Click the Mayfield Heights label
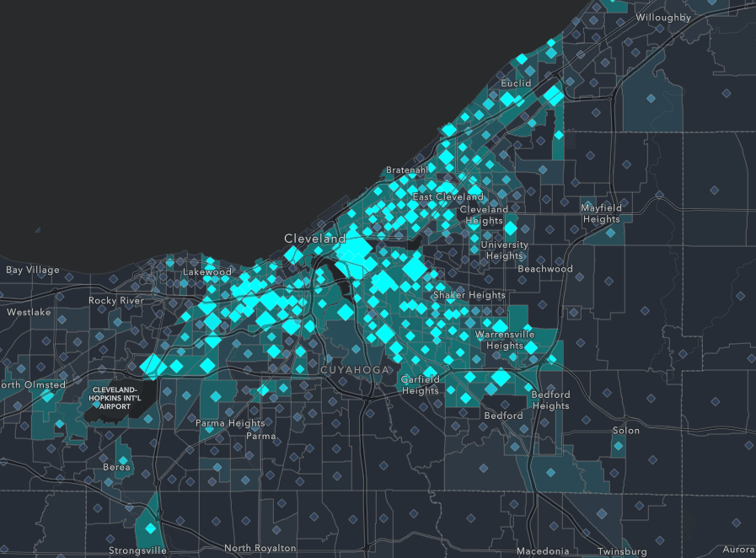The image size is (756, 558). (601, 213)
